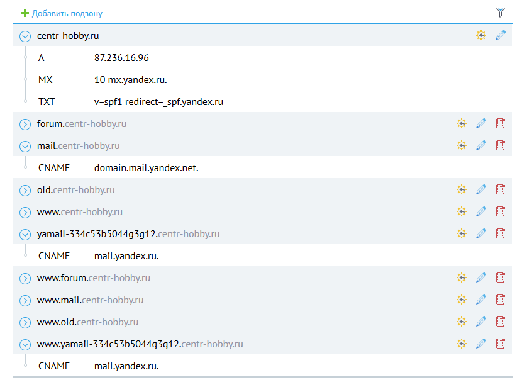Click the 'Добавить подзону' link
The height and width of the screenshot is (392, 532).
[x=67, y=13]
